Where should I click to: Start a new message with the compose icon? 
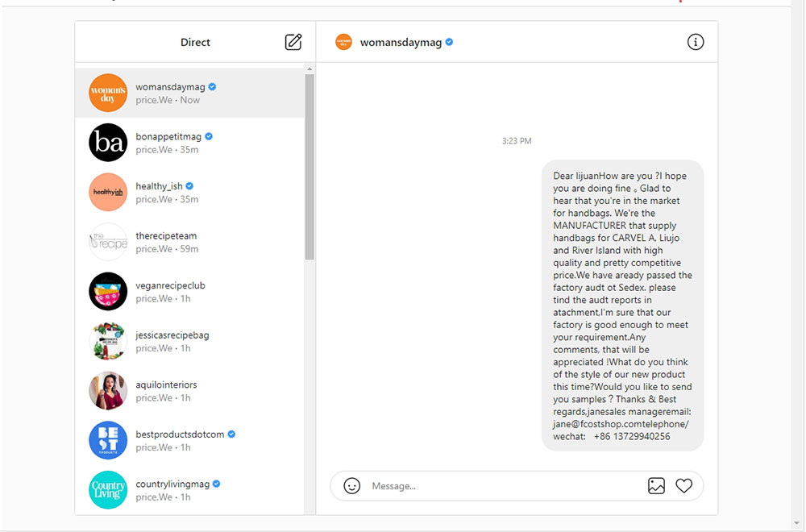pos(293,42)
